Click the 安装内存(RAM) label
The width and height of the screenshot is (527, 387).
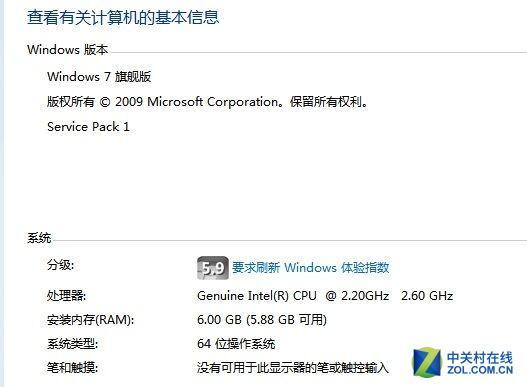click(x=91, y=320)
